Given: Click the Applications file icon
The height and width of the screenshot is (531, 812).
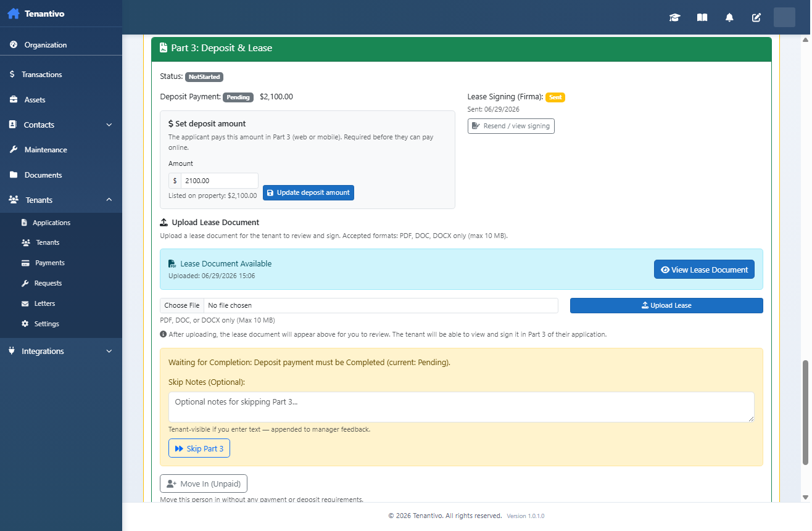Looking at the screenshot, I should pyautogui.click(x=25, y=223).
